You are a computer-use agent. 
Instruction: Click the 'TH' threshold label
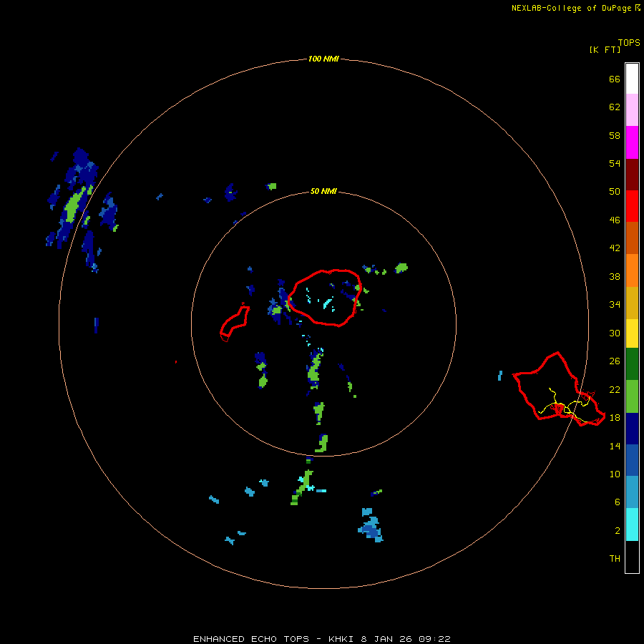[615, 559]
